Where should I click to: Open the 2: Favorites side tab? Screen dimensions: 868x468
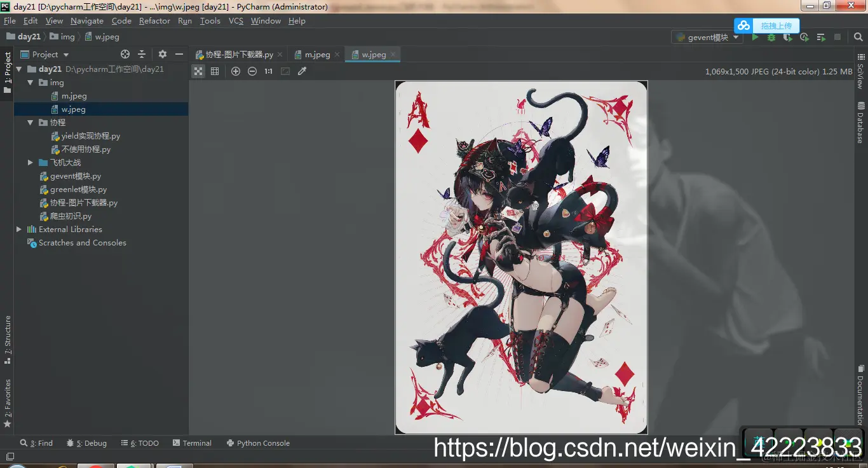[8, 403]
